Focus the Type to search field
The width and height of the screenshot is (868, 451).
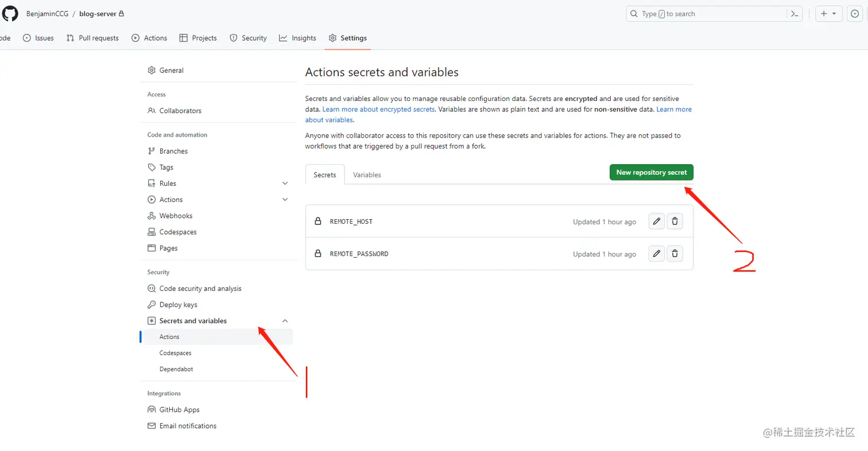point(706,14)
